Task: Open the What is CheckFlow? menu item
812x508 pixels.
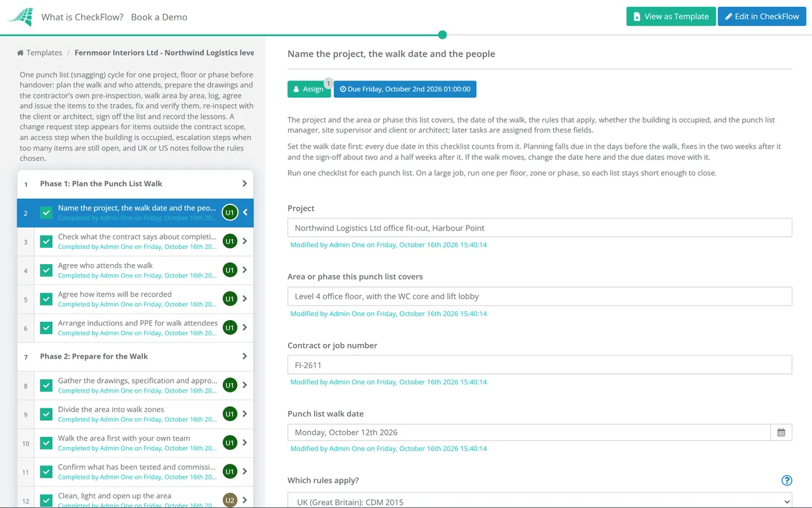Action: [82, 17]
